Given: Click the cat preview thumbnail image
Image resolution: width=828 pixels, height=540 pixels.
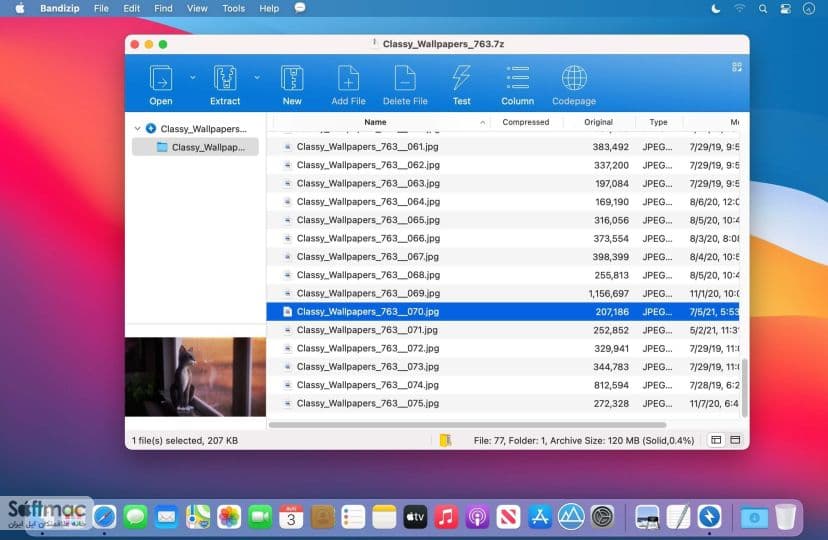Looking at the screenshot, I should pos(195,377).
